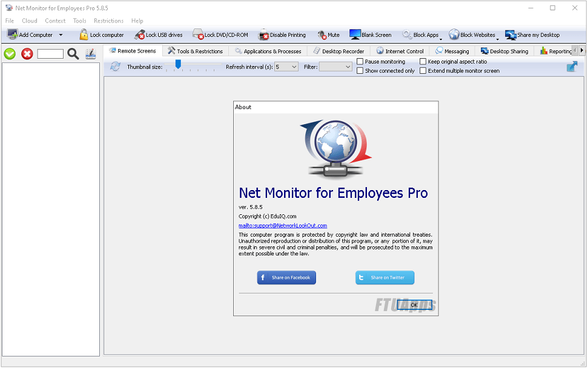Click the computer search input field
The image size is (588, 368).
[x=50, y=54]
